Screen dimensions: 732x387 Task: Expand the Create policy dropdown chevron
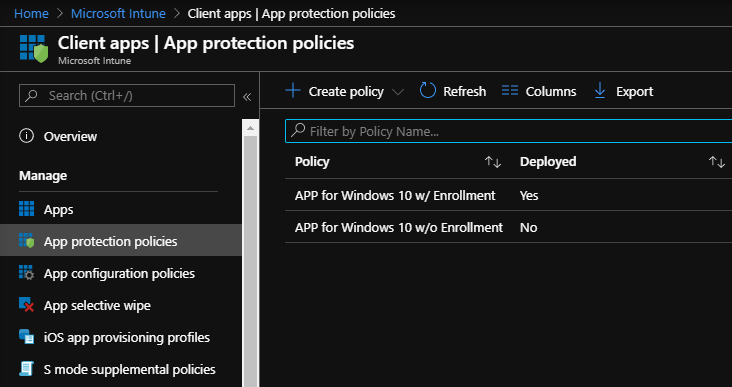click(x=398, y=92)
